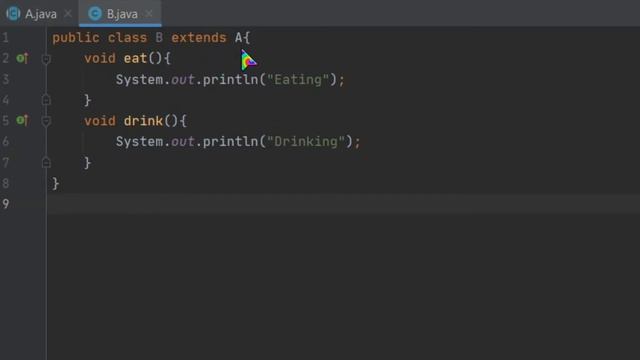
Task: Click the eat method name
Action: 135,58
